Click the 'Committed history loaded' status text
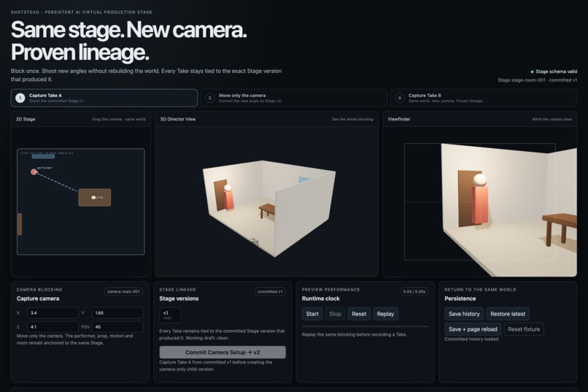 [x=471, y=339]
